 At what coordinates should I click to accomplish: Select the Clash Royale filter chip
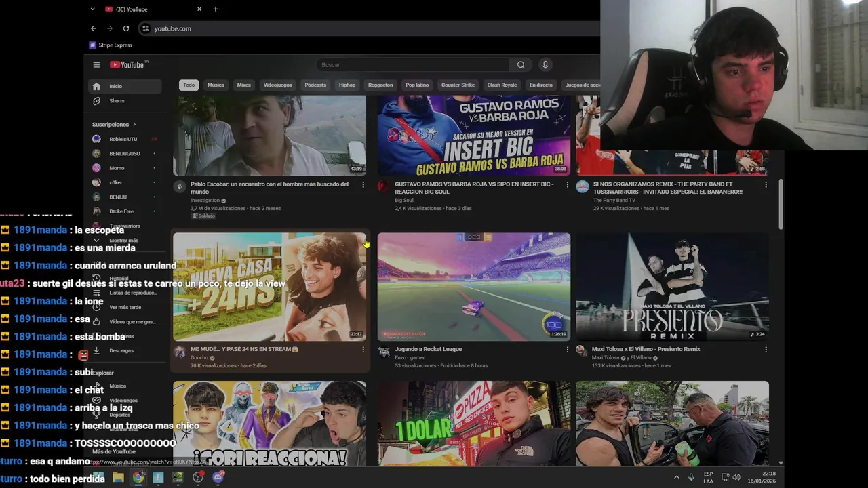point(502,85)
